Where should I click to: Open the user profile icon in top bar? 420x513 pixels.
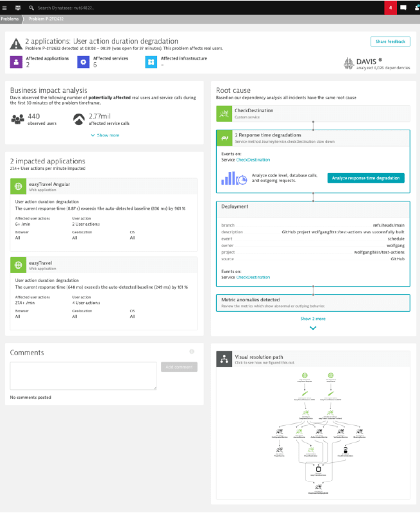pyautogui.click(x=417, y=8)
